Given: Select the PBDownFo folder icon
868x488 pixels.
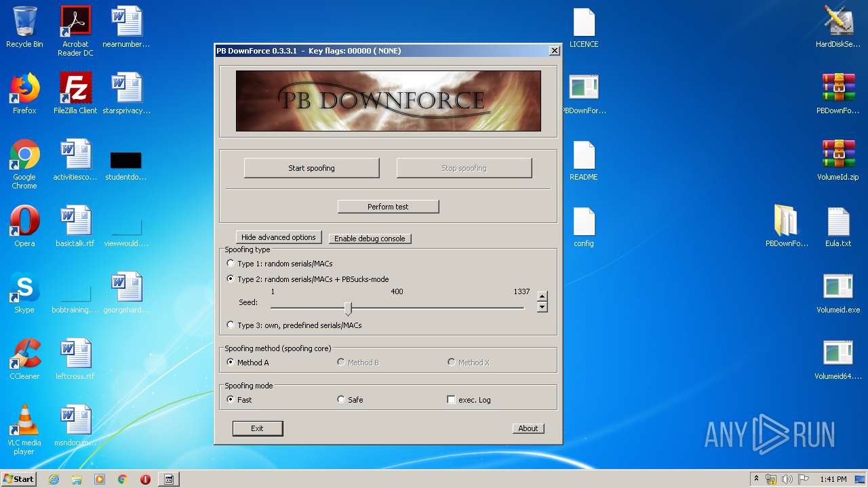Looking at the screenshot, I should (787, 226).
